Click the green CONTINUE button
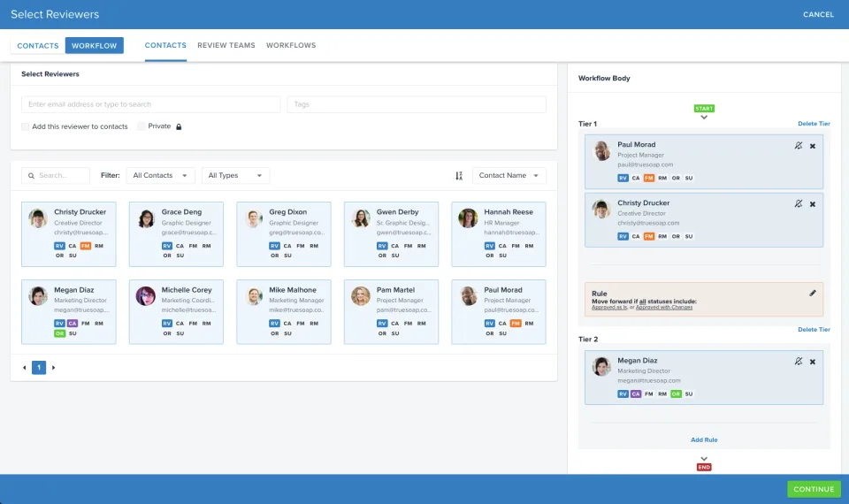The height and width of the screenshot is (504, 849). click(x=814, y=489)
